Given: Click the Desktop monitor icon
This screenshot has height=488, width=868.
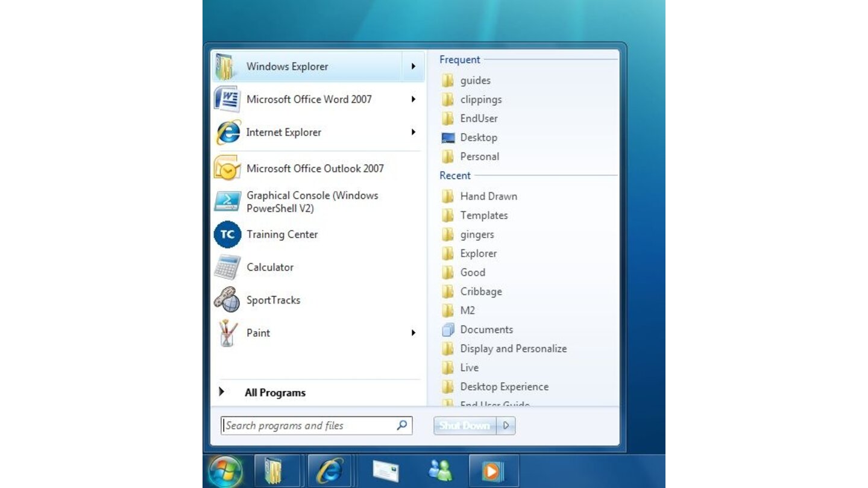Looking at the screenshot, I should [448, 138].
